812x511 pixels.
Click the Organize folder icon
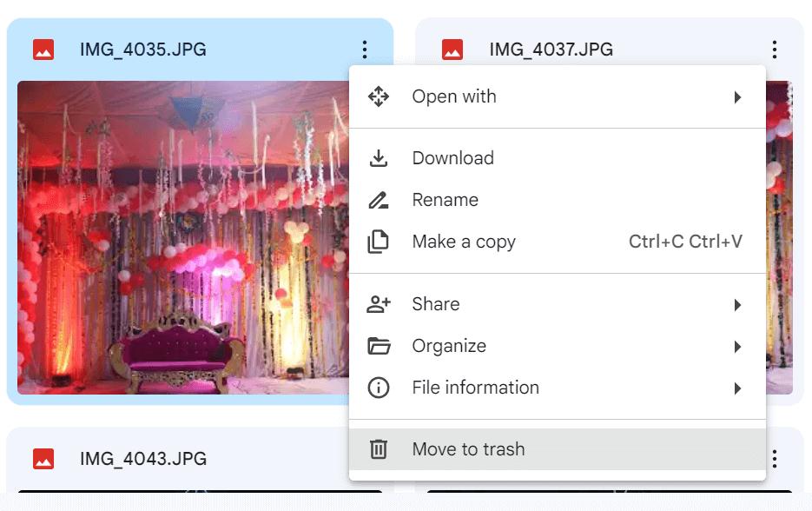pos(379,346)
